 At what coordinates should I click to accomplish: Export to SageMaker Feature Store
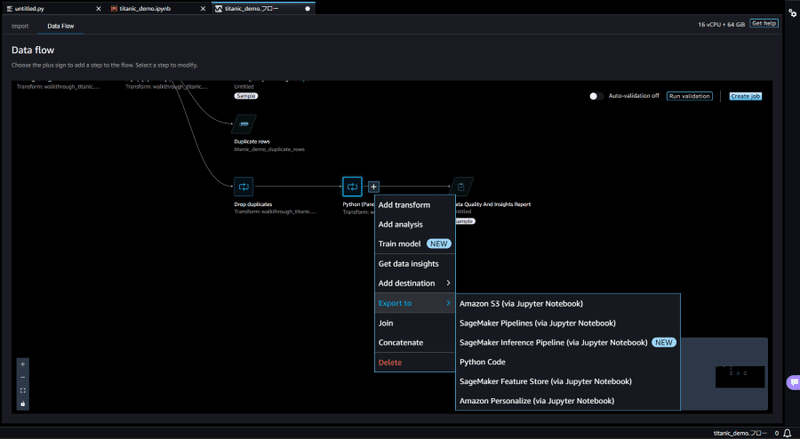click(x=567, y=381)
